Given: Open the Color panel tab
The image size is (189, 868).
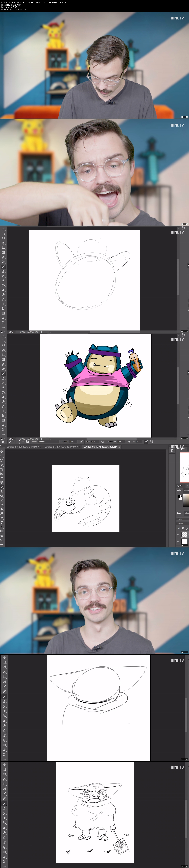Looking at the screenshot, I should pos(180,490).
